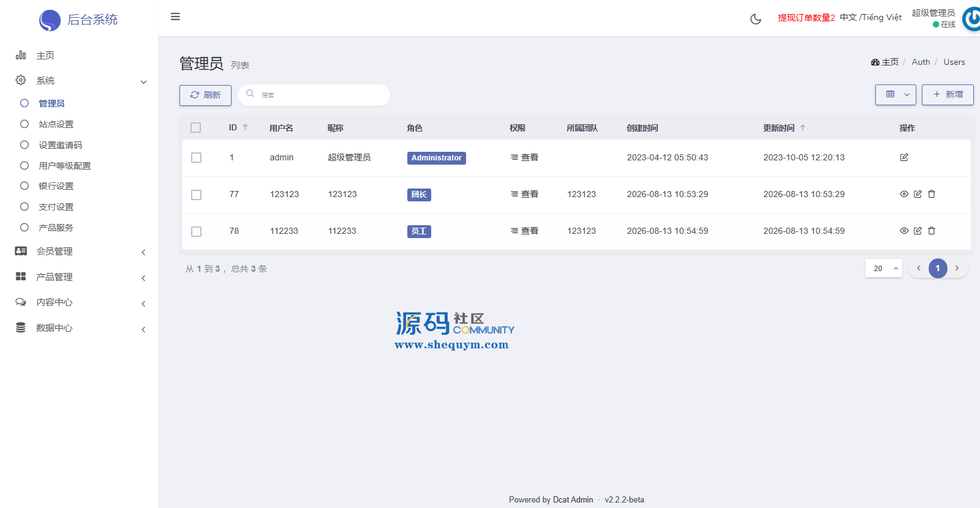Open 管理员 in sidebar
Screen dimensions: 980x508
click(x=51, y=103)
